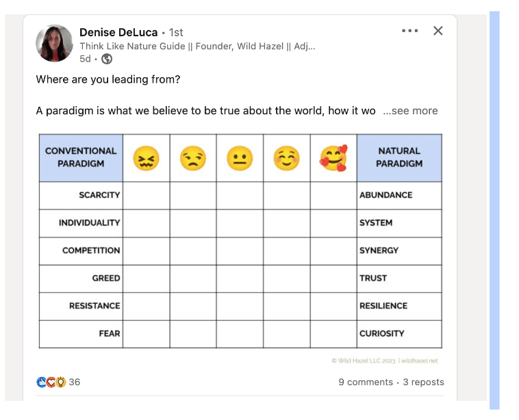Click the lightbulb insightful reaction icon
This screenshot has height=420, width=519.
pyautogui.click(x=60, y=382)
